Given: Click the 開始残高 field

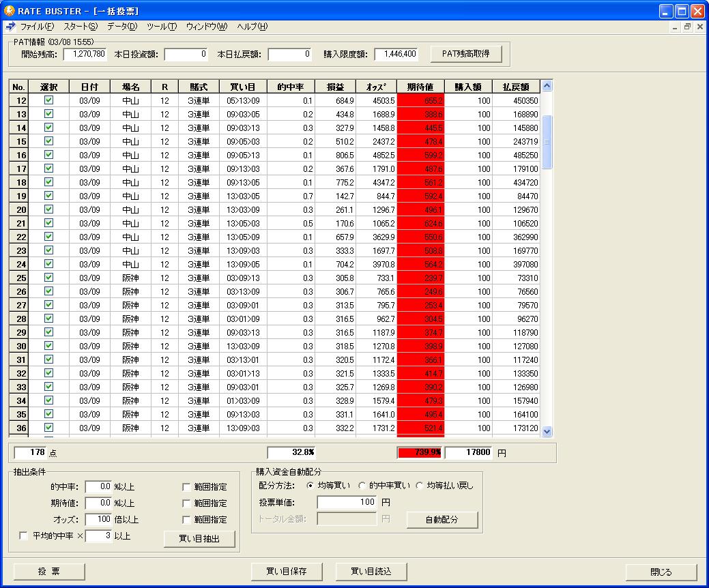Looking at the screenshot, I should [x=85, y=55].
